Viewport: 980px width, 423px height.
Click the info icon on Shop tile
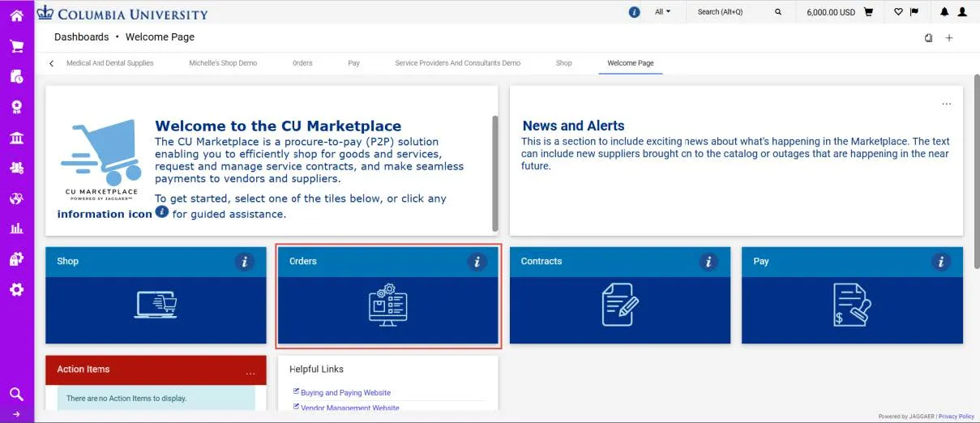pos(244,262)
